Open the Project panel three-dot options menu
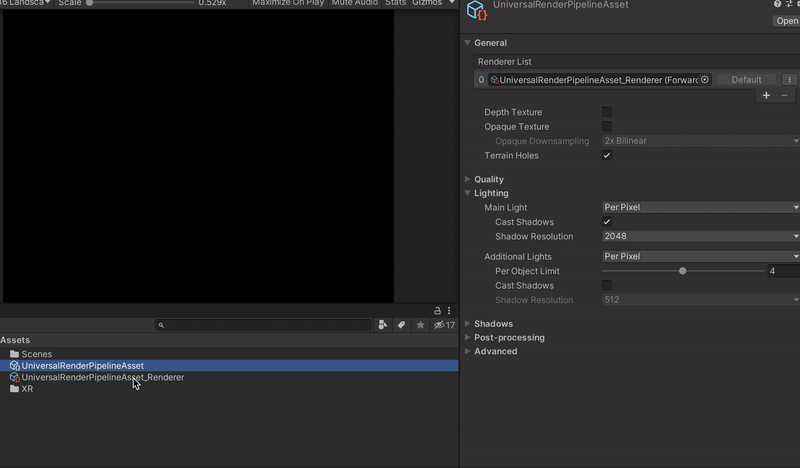 (449, 310)
